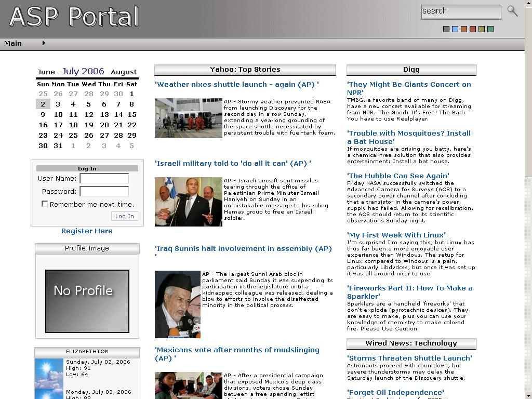532x399 pixels.
Task: Select the dark gray theme swatch
Action: tap(446, 29)
